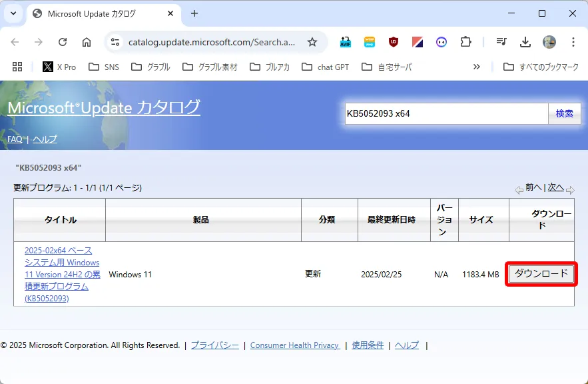Bookmark this page with star icon
Image resolution: width=588 pixels, height=384 pixels.
pos(312,42)
